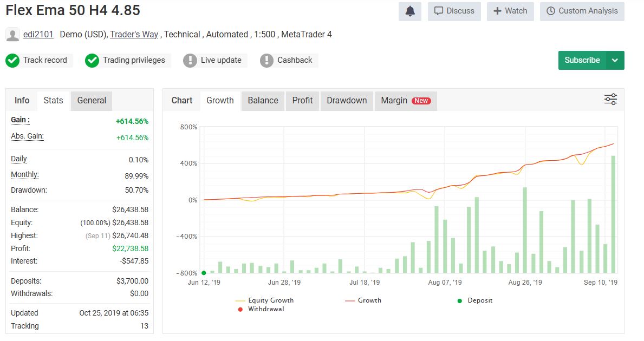The height and width of the screenshot is (341, 644).
Task: Click the green deposit dot on the chart
Action: click(203, 273)
